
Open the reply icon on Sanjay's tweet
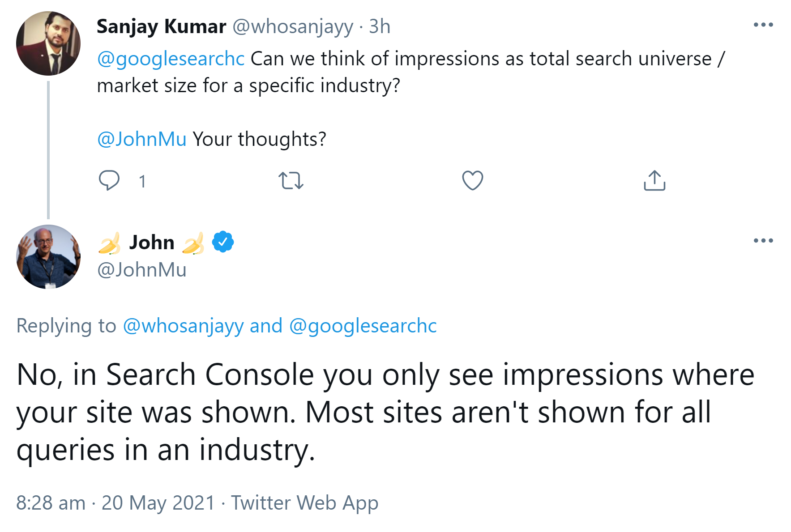click(x=110, y=180)
